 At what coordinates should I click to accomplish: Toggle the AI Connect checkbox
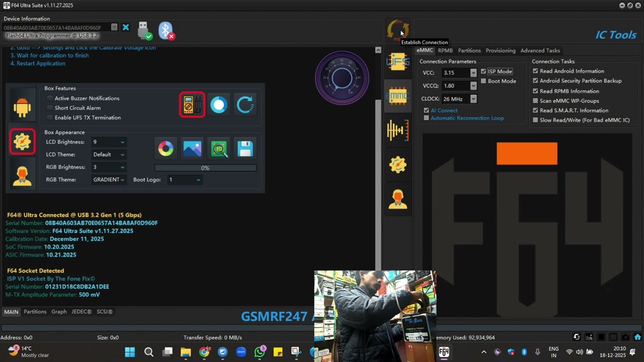(x=427, y=111)
